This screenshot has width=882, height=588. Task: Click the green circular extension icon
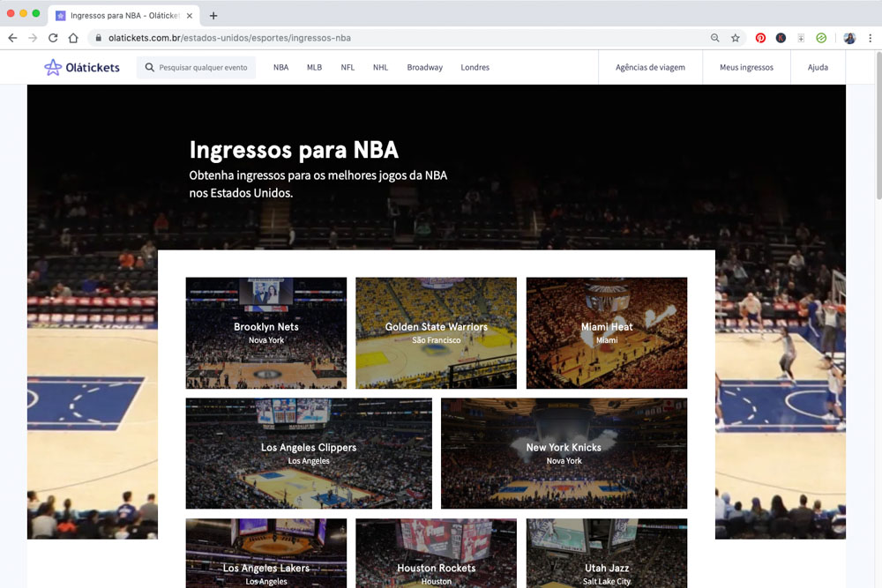pos(821,38)
